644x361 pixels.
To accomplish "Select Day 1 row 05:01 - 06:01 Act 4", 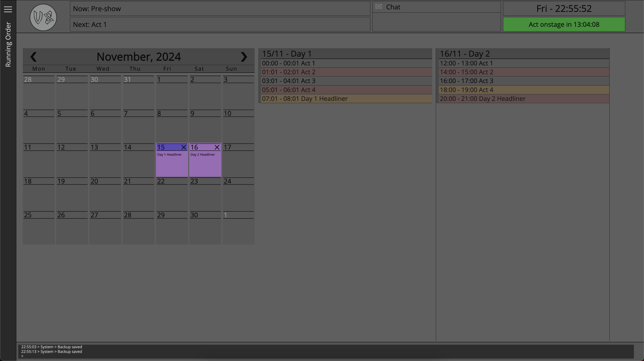I will click(346, 90).
